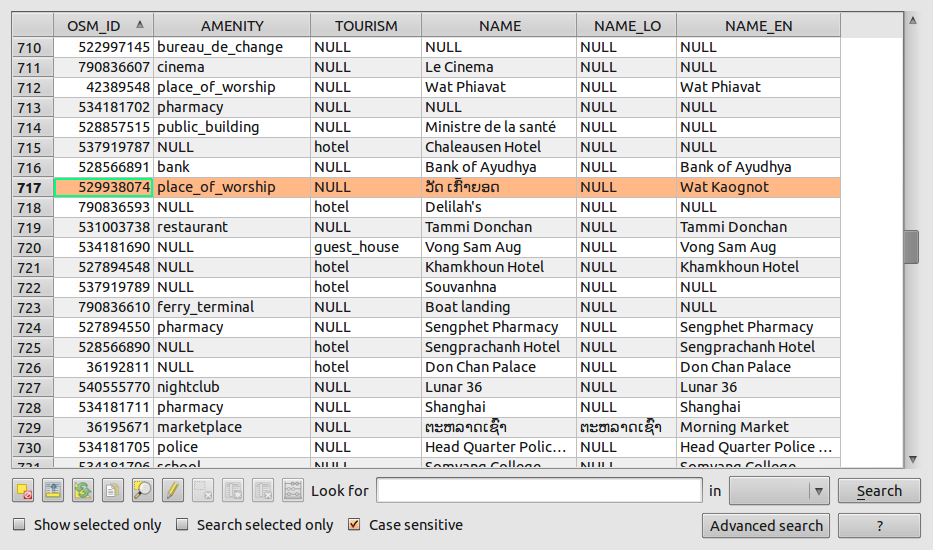The image size is (933, 550).
Task: Click OSM_ID cell 42389548
Action: click(x=104, y=88)
